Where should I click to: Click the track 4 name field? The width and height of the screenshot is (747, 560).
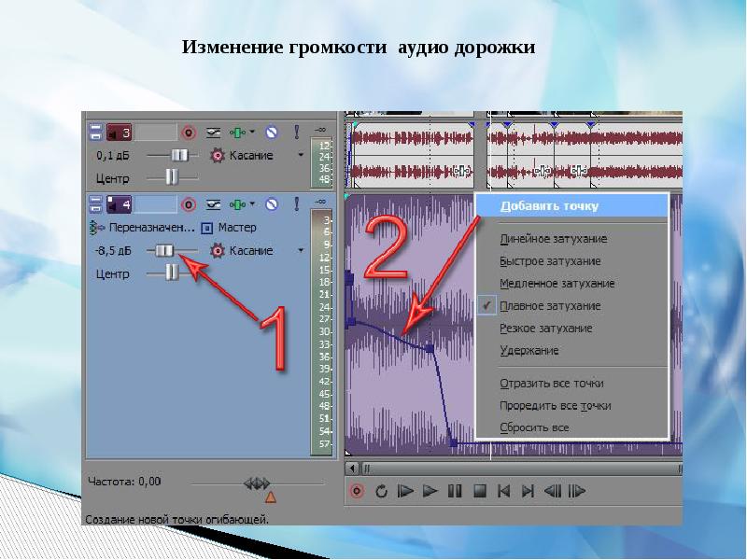157,203
